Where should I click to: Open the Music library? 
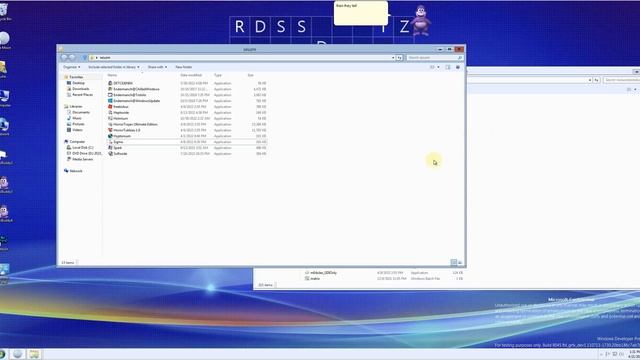77,118
